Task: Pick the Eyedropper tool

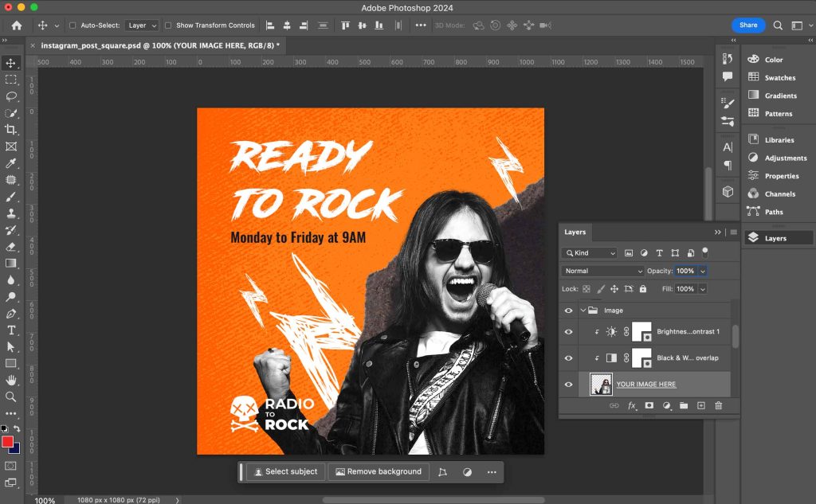Action: pyautogui.click(x=11, y=163)
